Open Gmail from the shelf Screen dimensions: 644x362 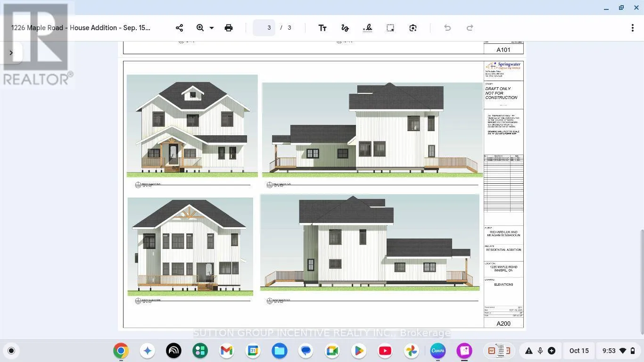tap(226, 351)
